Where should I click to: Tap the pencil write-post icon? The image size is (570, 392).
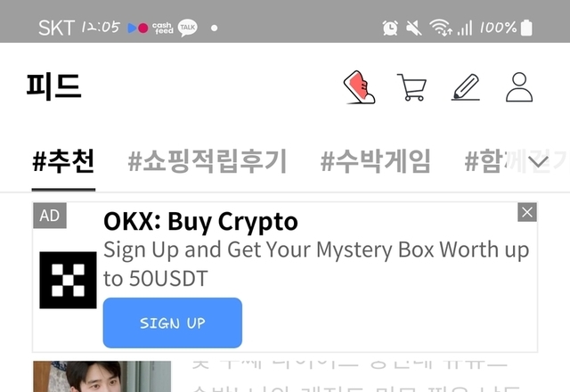coord(466,87)
